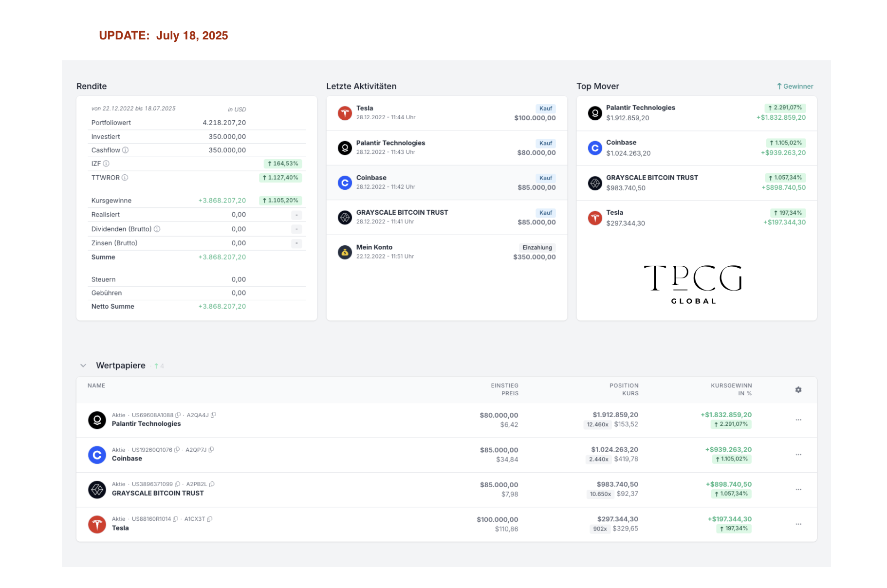Viewport: 887px width, 588px height.
Task: Click the Grayscale logo in Top Mover
Action: pos(595,183)
